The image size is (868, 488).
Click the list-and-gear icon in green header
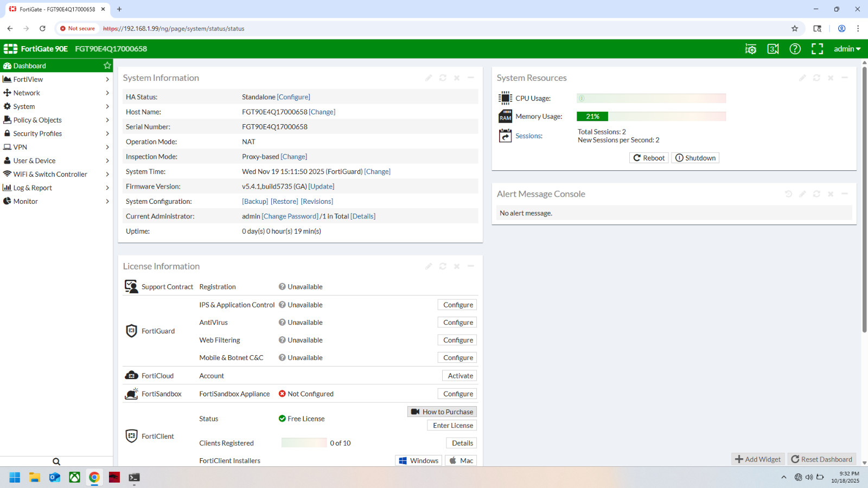(751, 49)
